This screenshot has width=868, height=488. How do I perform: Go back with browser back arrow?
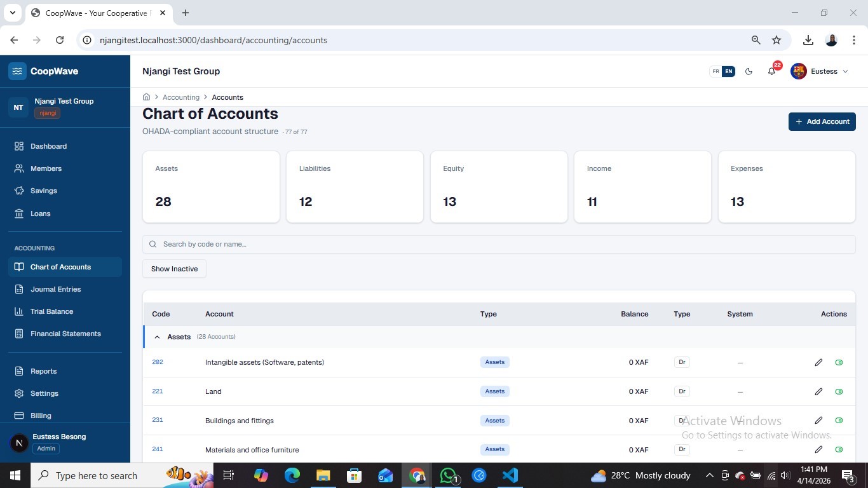pos(14,40)
